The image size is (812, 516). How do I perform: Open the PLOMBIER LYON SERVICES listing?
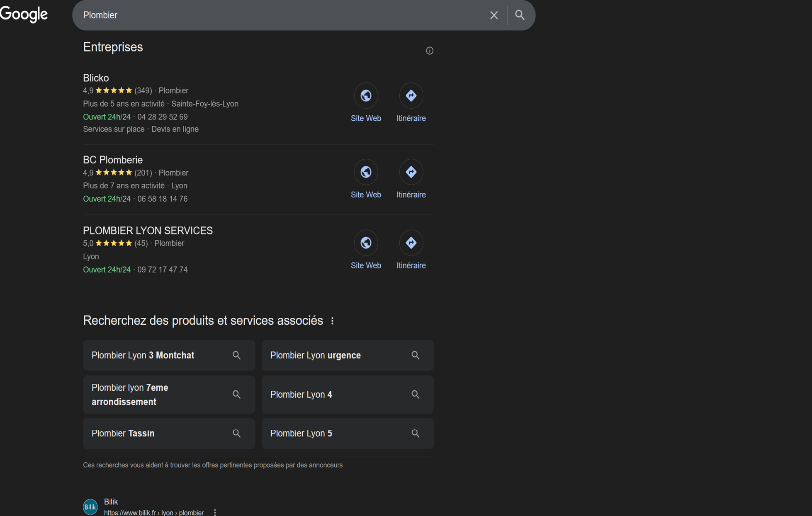(x=148, y=231)
